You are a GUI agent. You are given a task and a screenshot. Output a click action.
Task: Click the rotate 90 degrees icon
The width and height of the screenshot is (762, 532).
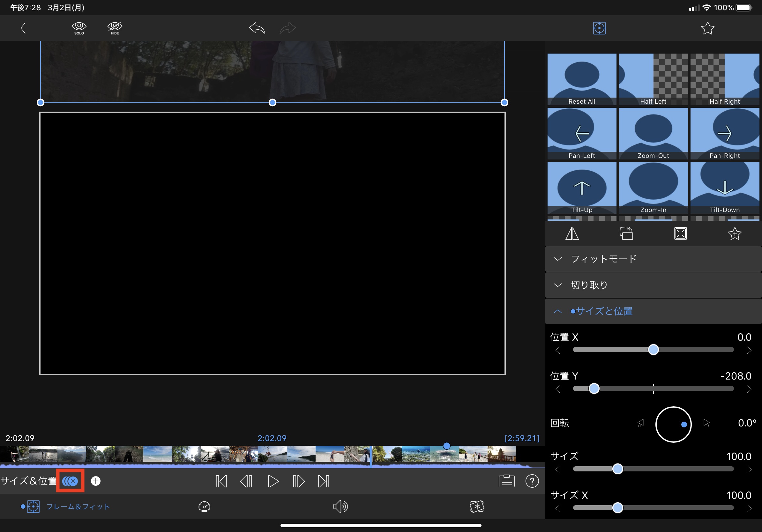(x=626, y=234)
